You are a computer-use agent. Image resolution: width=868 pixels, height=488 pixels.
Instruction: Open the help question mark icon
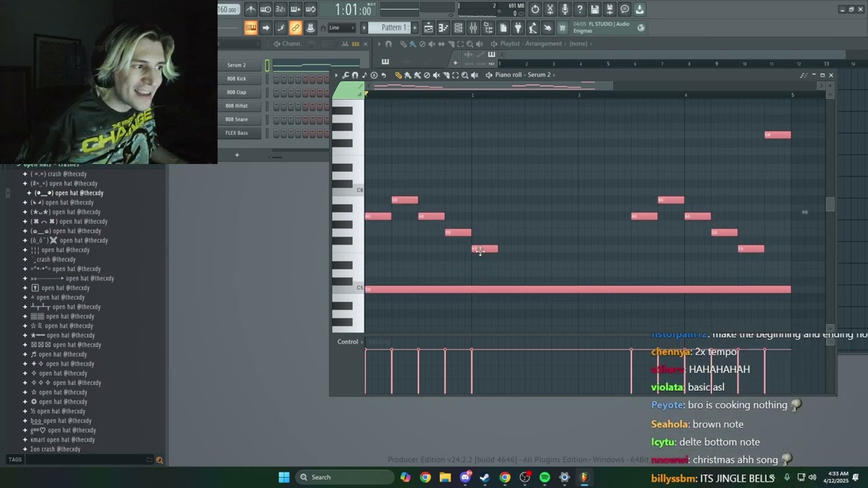pyautogui.click(x=580, y=9)
